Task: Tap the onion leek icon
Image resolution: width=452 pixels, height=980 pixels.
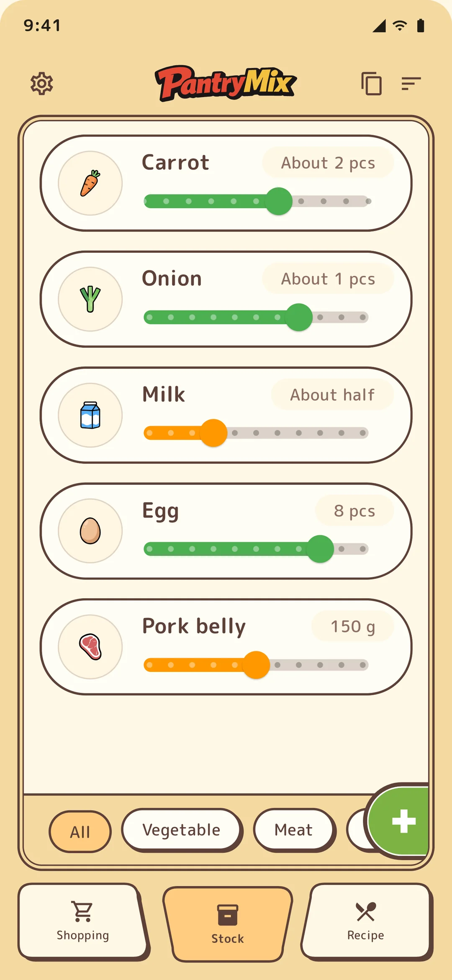Action: [x=90, y=299]
